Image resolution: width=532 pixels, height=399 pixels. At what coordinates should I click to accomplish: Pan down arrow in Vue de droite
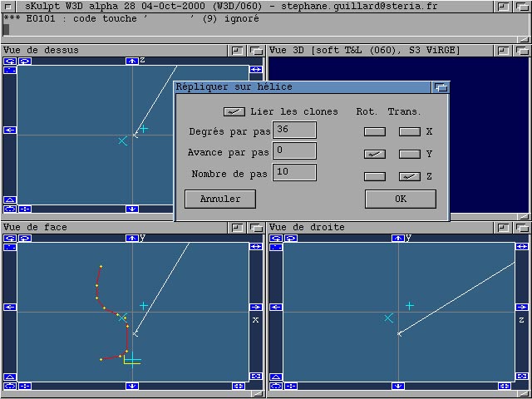click(x=398, y=386)
